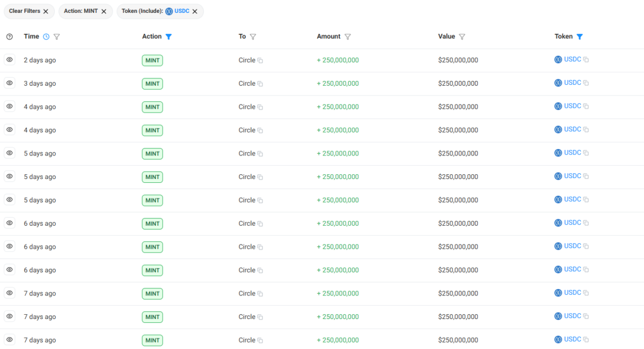
Task: Open the filter options for the Amount column
Action: coord(348,36)
